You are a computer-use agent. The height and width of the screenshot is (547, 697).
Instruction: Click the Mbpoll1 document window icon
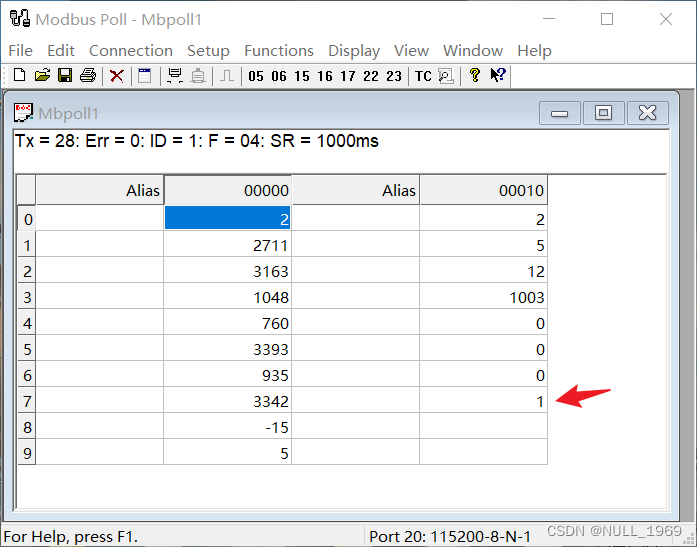[x=23, y=113]
